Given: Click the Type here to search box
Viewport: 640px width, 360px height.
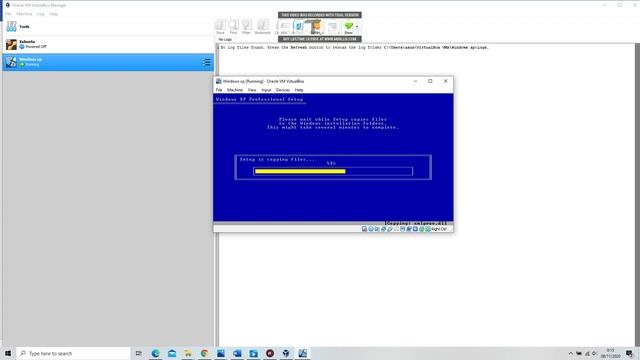Looking at the screenshot, I should [73, 353].
